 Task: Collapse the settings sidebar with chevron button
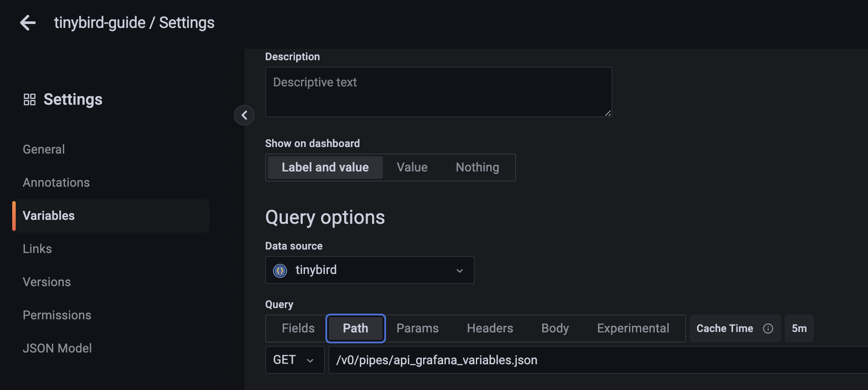coord(244,115)
